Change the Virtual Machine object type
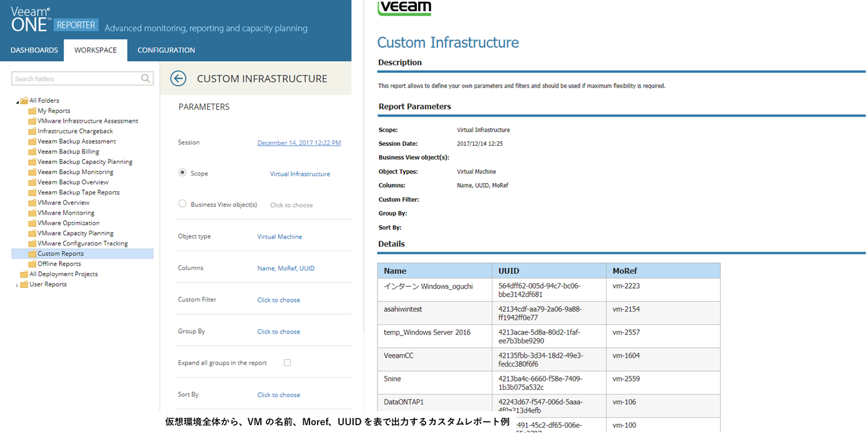868x437 pixels. (280, 237)
